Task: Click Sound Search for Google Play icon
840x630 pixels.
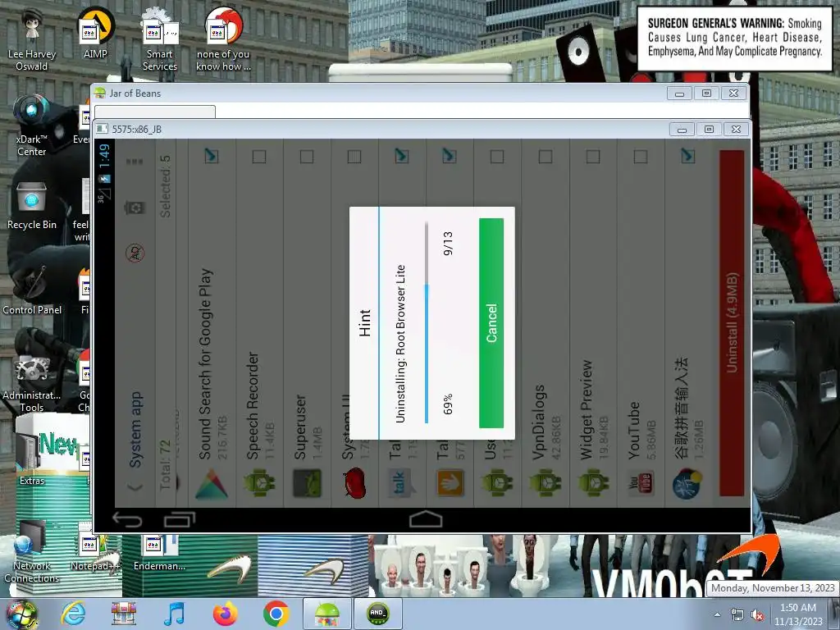Action: click(x=212, y=484)
